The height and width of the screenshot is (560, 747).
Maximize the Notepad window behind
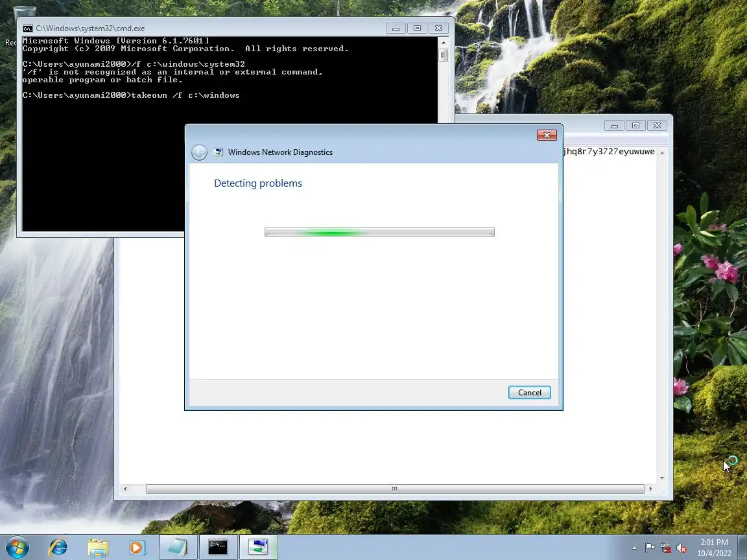point(635,126)
